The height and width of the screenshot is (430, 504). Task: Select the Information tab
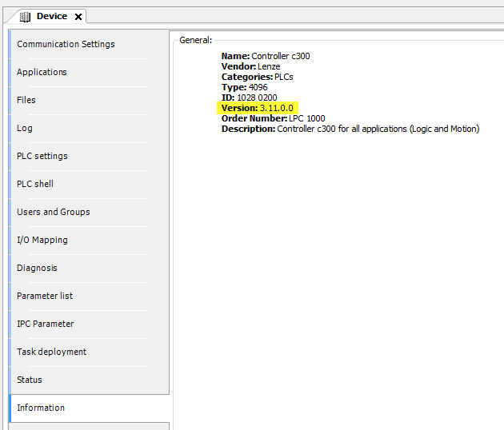pyautogui.click(x=41, y=408)
